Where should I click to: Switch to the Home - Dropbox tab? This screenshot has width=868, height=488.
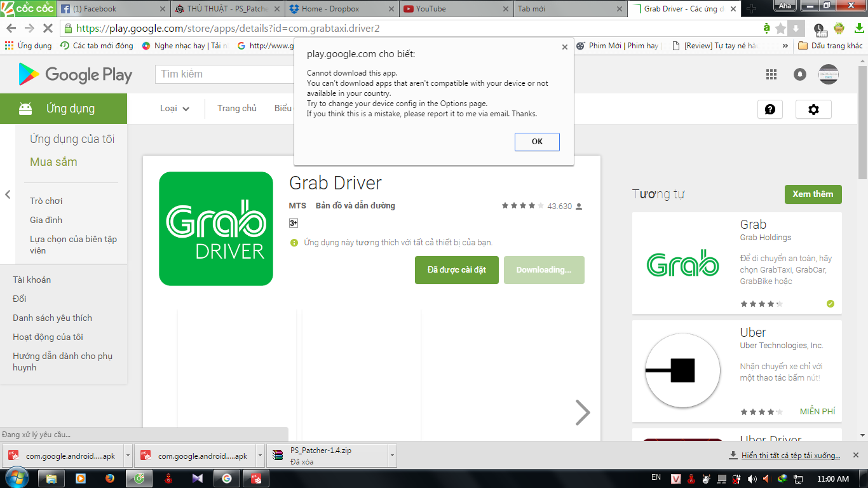(x=342, y=9)
